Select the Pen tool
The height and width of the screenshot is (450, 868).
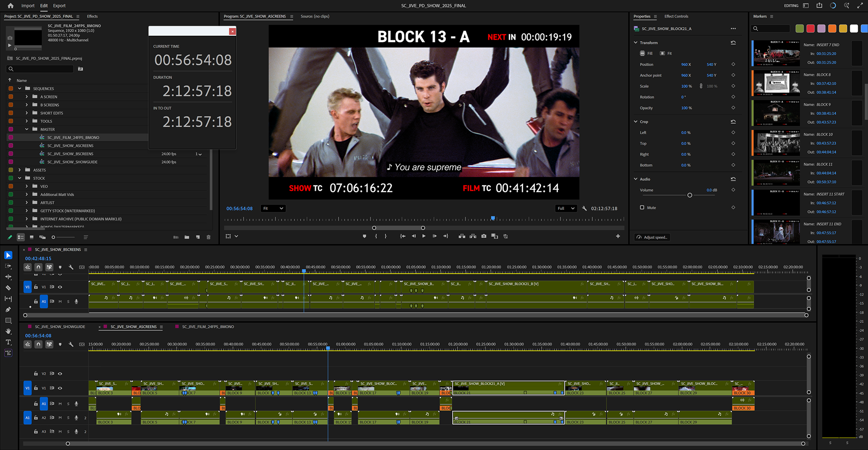pyautogui.click(x=8, y=309)
